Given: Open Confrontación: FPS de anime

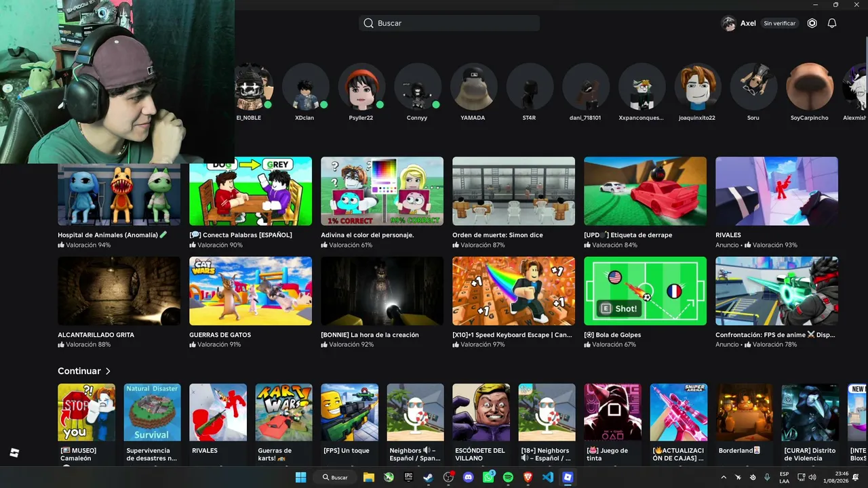Looking at the screenshot, I should click(777, 302).
